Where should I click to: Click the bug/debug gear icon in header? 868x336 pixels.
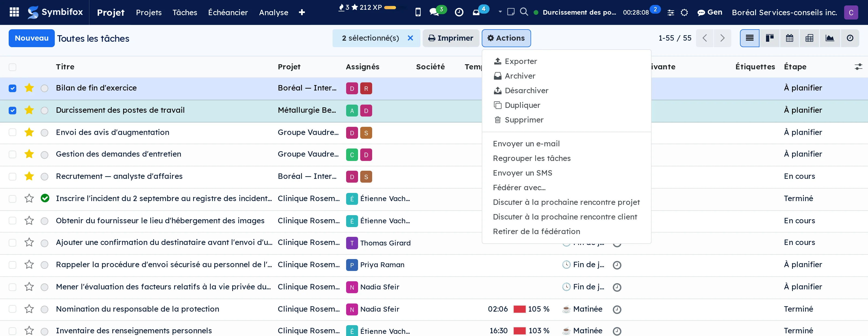684,12
